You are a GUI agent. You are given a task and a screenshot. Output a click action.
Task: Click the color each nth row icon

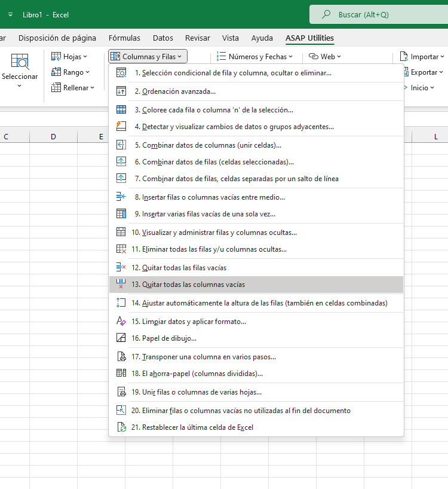tap(121, 109)
